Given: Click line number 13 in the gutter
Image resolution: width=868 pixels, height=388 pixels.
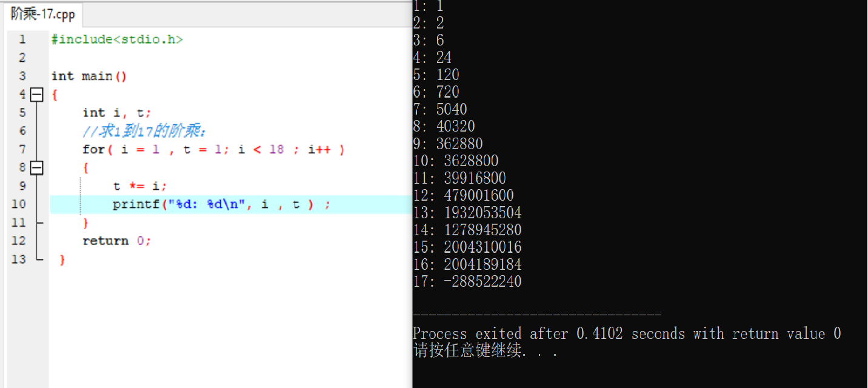Looking at the screenshot, I should (x=19, y=259).
